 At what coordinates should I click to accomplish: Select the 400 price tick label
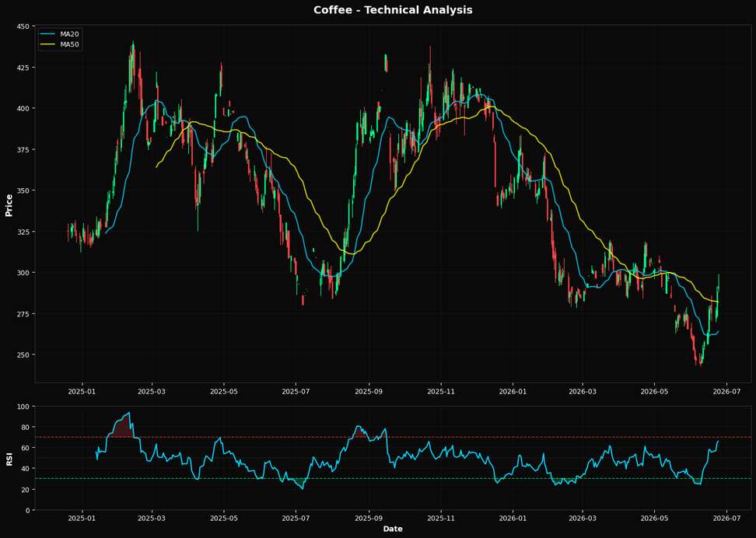(x=23, y=109)
